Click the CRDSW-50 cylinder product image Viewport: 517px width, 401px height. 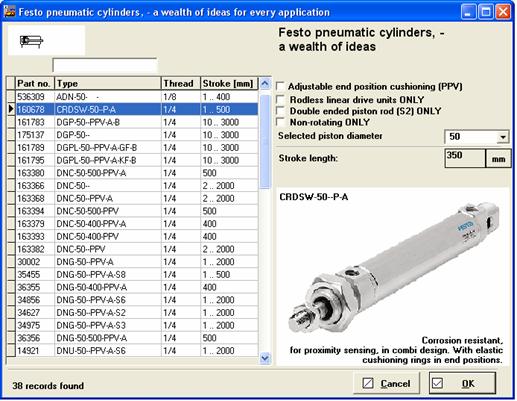point(394,268)
